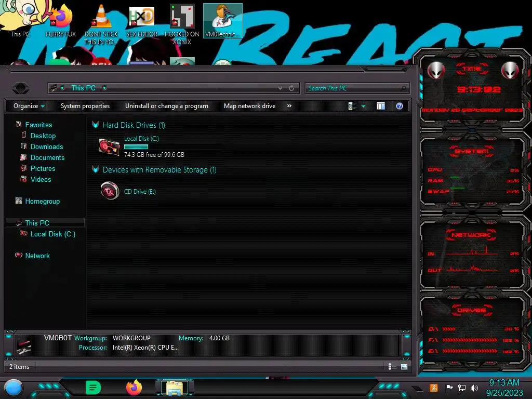
Task: Select Homegroup in navigation pane
Action: (42, 201)
